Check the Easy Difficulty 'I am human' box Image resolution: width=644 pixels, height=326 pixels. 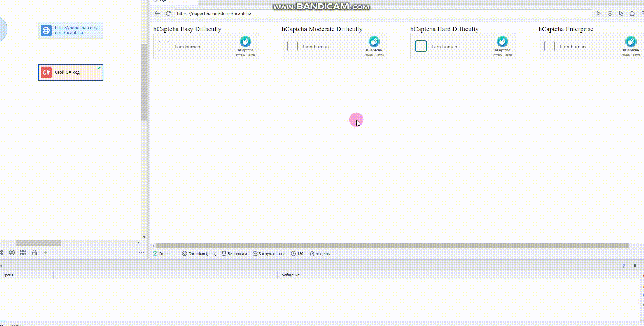point(164,46)
